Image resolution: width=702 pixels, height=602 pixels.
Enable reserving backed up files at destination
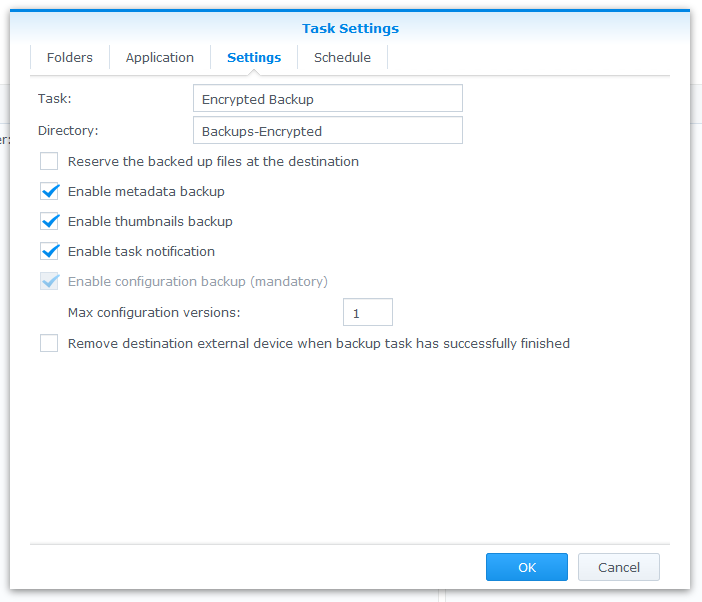pyautogui.click(x=49, y=161)
